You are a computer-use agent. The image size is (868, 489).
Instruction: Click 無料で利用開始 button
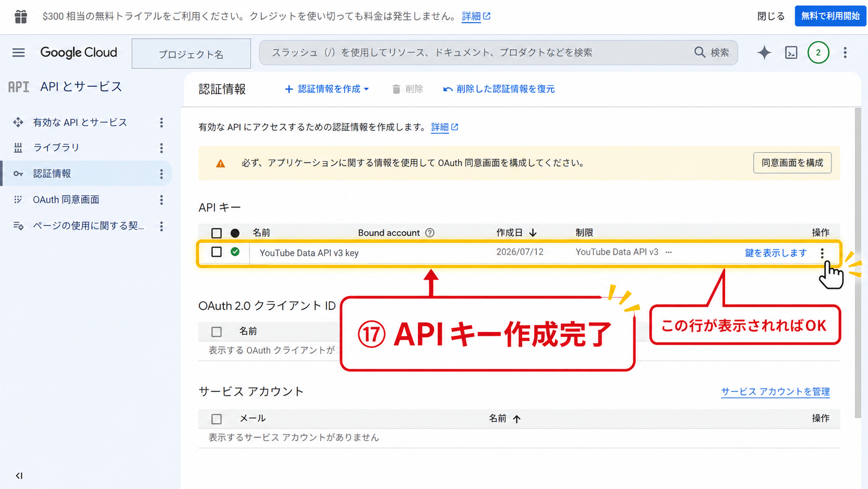(x=830, y=16)
